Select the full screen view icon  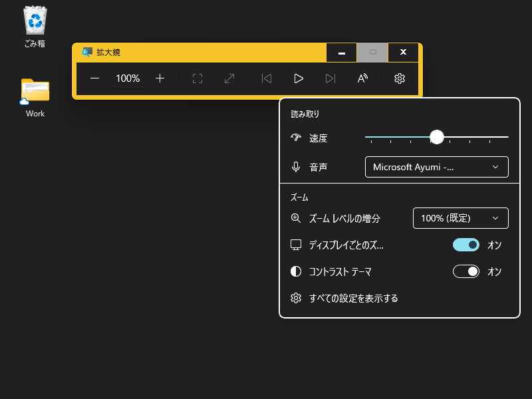[198, 78]
